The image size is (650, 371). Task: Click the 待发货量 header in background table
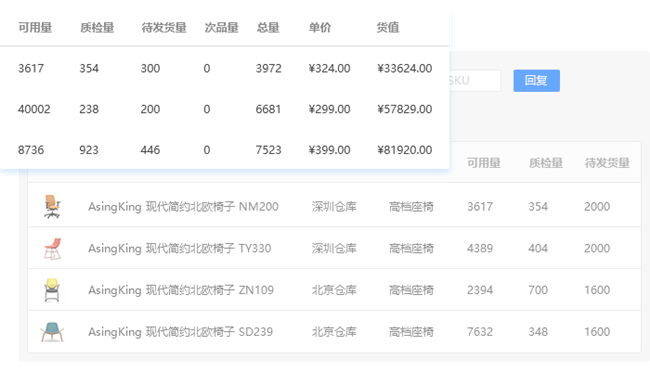click(607, 163)
